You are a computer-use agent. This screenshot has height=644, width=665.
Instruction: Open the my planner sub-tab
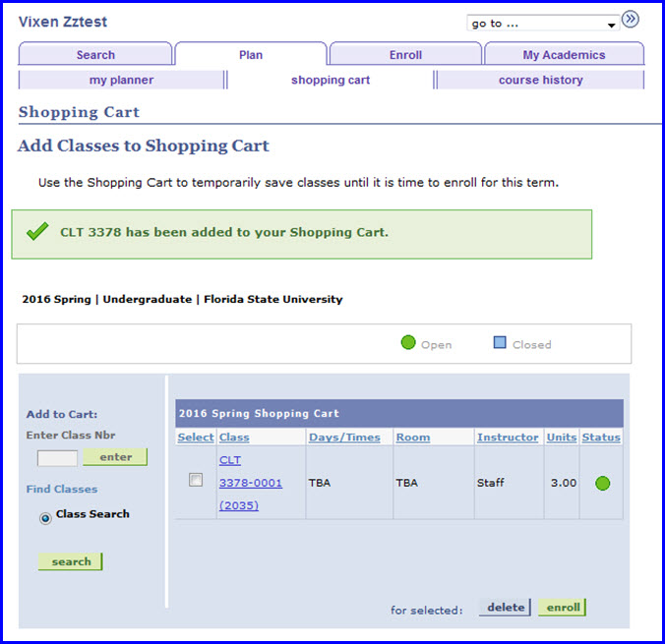pyautogui.click(x=121, y=80)
